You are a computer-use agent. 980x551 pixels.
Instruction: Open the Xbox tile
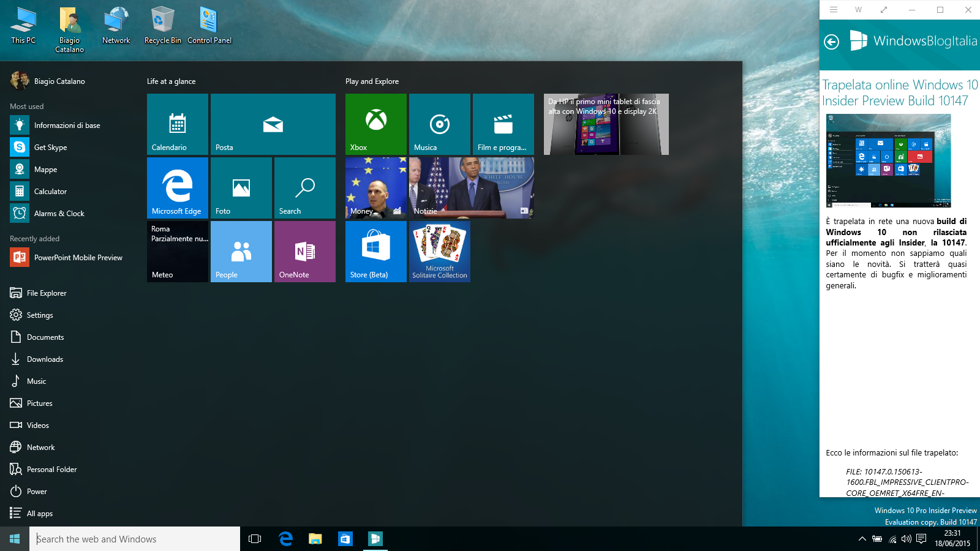tap(376, 124)
